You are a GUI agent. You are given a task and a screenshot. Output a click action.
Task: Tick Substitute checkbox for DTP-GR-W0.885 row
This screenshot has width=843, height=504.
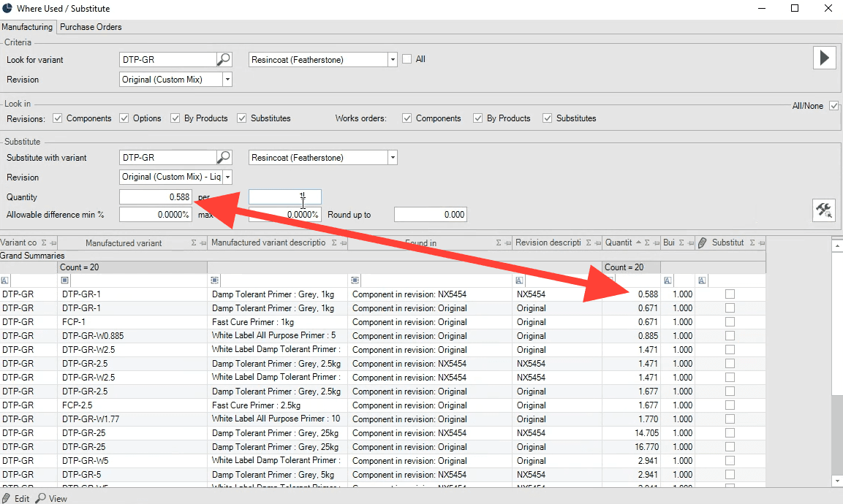(x=730, y=336)
